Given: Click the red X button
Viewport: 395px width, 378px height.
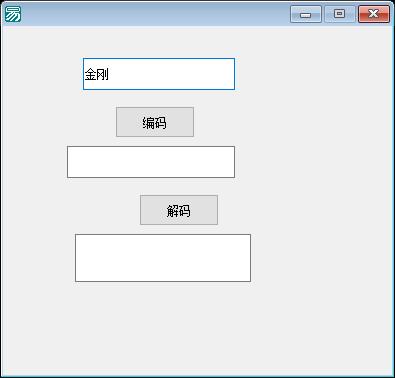Looking at the screenshot, I should (374, 14).
